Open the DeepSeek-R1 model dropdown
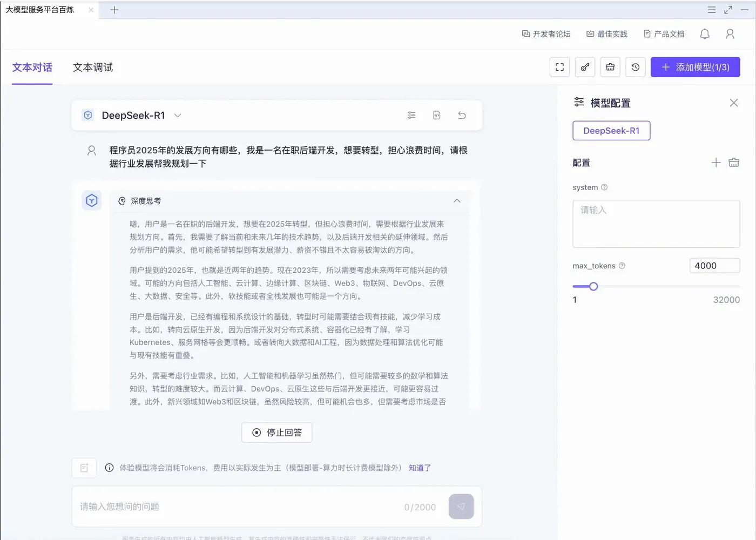 tap(178, 116)
